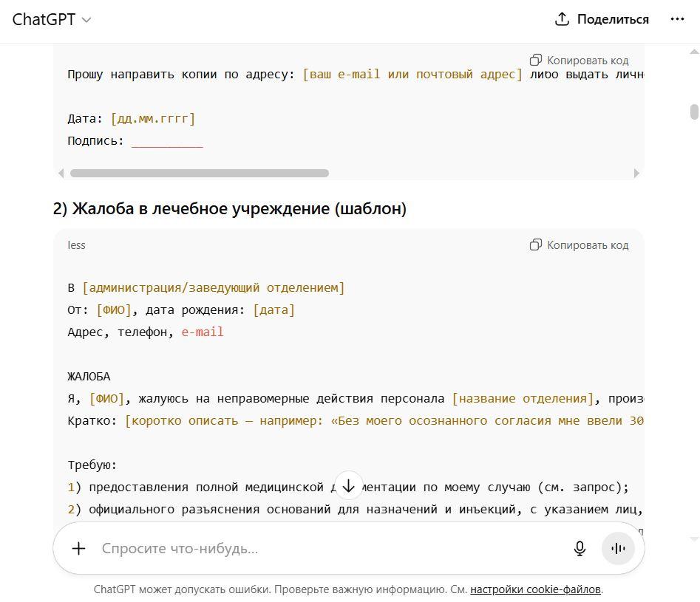Click right arrow of horizontal code scrollbar

point(636,173)
